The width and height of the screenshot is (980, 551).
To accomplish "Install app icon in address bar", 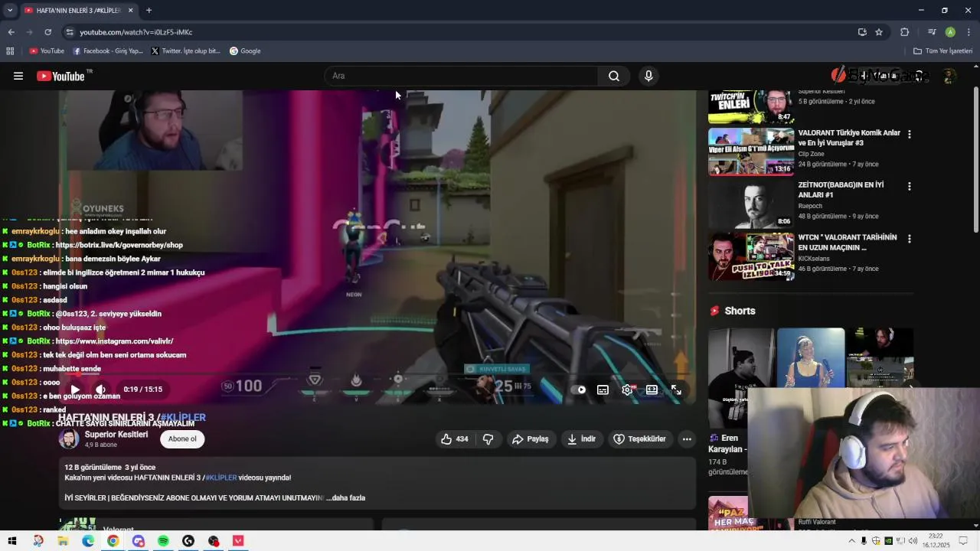I will click(x=862, y=32).
